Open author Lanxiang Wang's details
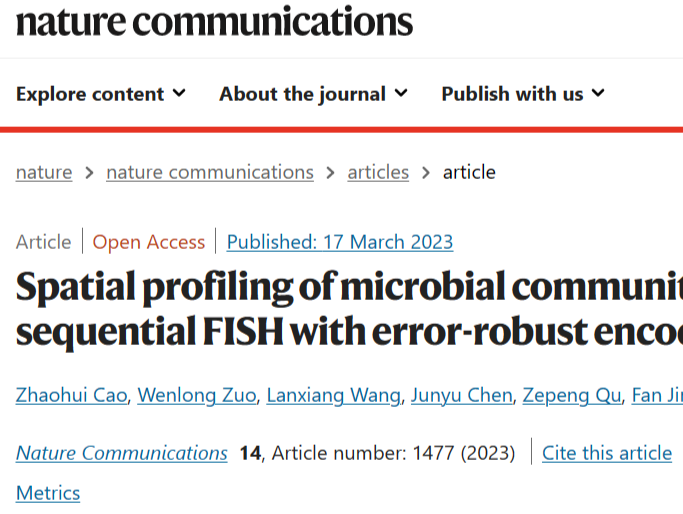683x514 pixels. tap(334, 396)
